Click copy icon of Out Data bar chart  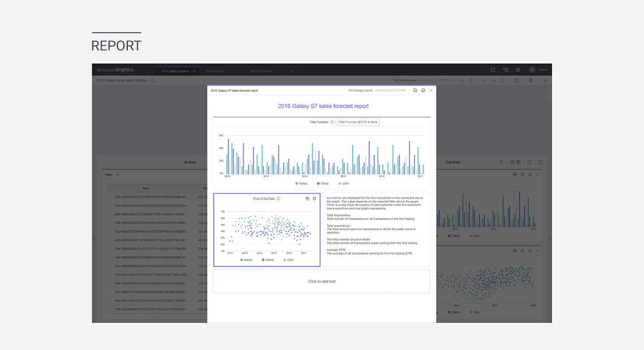(x=530, y=175)
